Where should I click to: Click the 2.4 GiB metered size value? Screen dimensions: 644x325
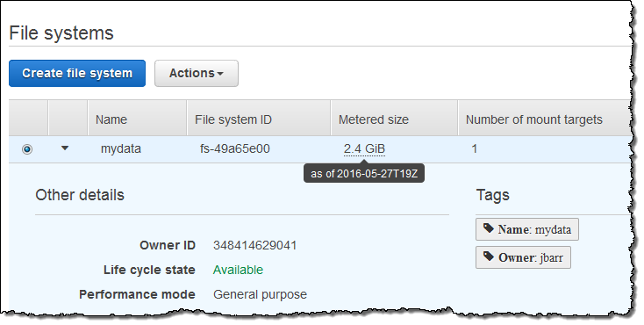(364, 148)
